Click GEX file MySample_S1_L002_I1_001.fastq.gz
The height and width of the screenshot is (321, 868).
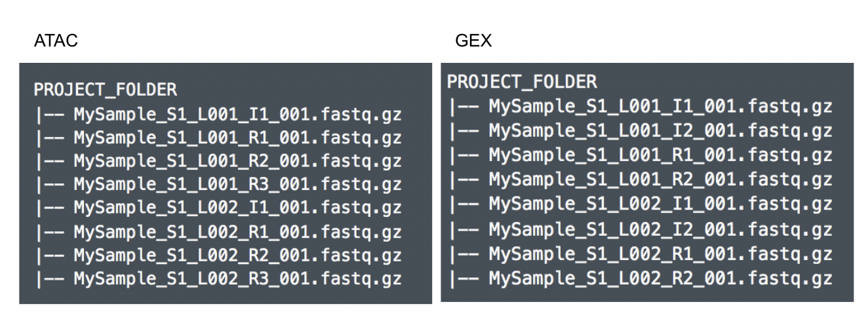660,204
